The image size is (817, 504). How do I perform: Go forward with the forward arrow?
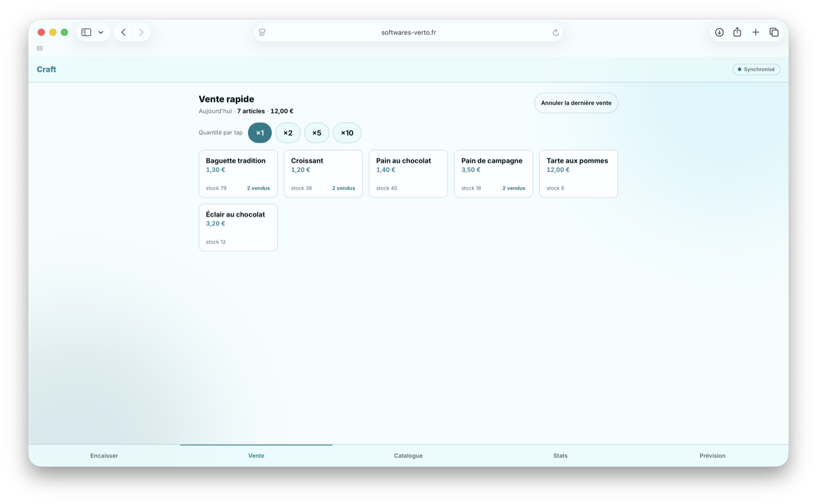[x=141, y=33]
